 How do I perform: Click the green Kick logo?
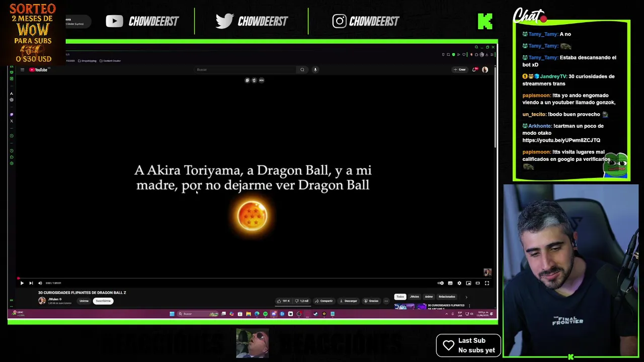coord(485,21)
